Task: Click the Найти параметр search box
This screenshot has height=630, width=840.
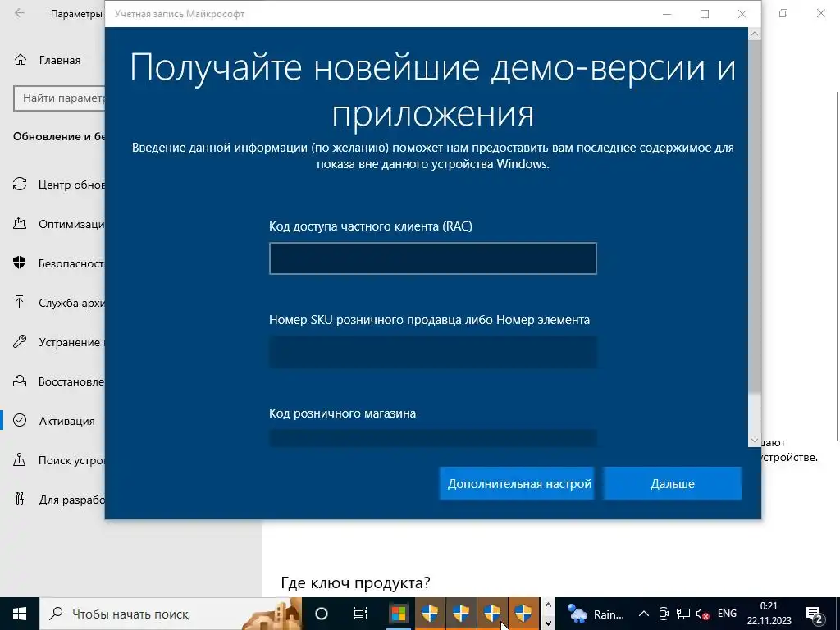Action: (59, 98)
